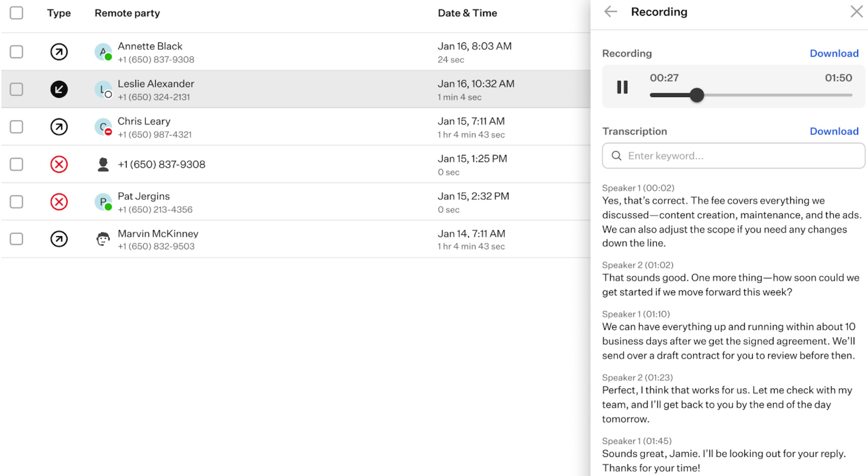
Task: Open Annette Black's avatar
Action: pos(103,52)
